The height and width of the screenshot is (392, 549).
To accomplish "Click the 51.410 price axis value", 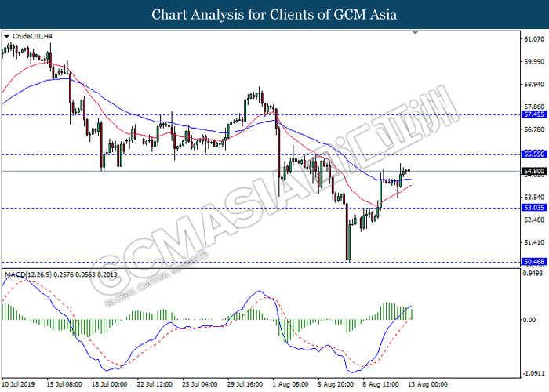I will click(534, 242).
